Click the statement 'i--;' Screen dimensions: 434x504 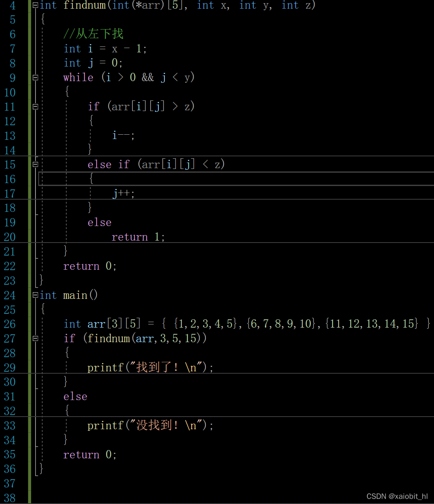(x=123, y=135)
